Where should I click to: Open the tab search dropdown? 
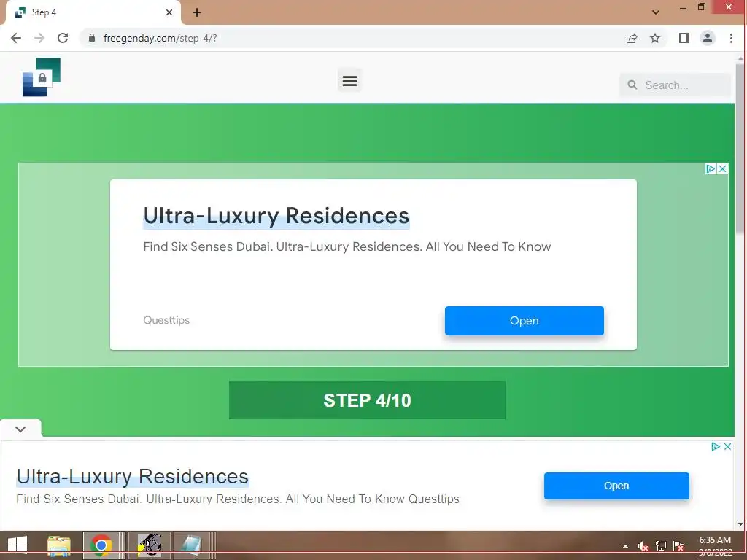tap(656, 12)
